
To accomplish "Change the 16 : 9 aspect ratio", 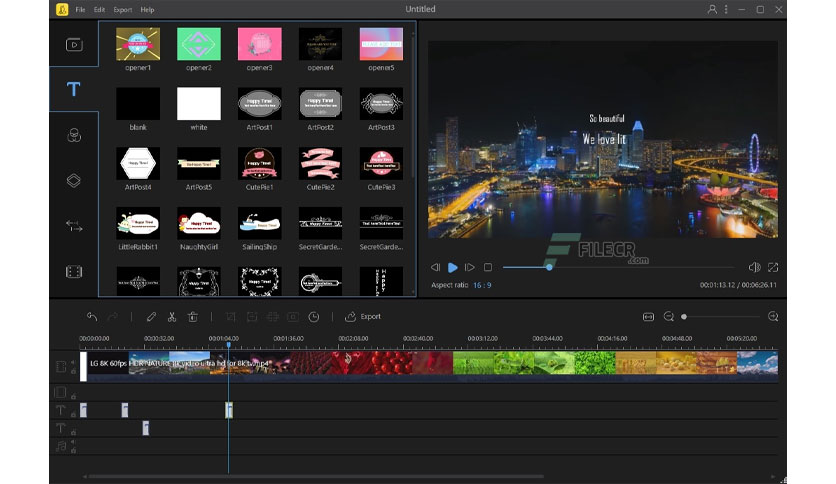I will (482, 285).
